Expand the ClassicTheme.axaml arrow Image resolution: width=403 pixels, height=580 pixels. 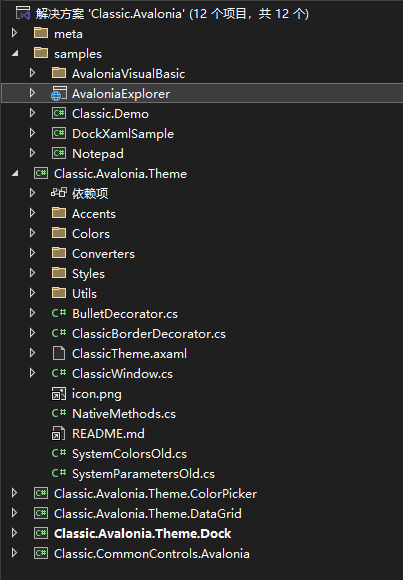click(x=33, y=353)
